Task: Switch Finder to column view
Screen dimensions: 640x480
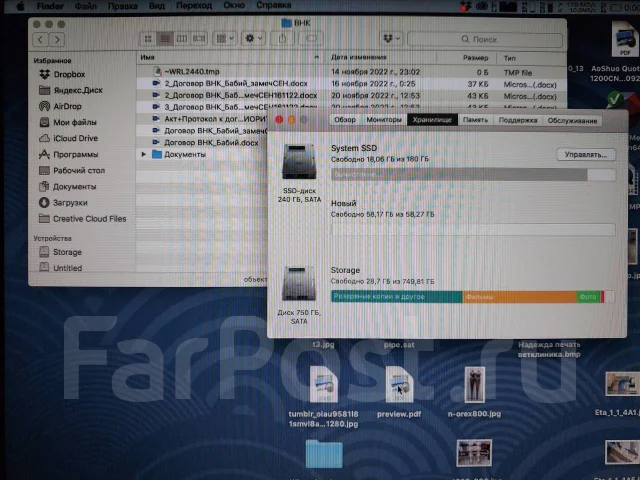Action: point(182,39)
